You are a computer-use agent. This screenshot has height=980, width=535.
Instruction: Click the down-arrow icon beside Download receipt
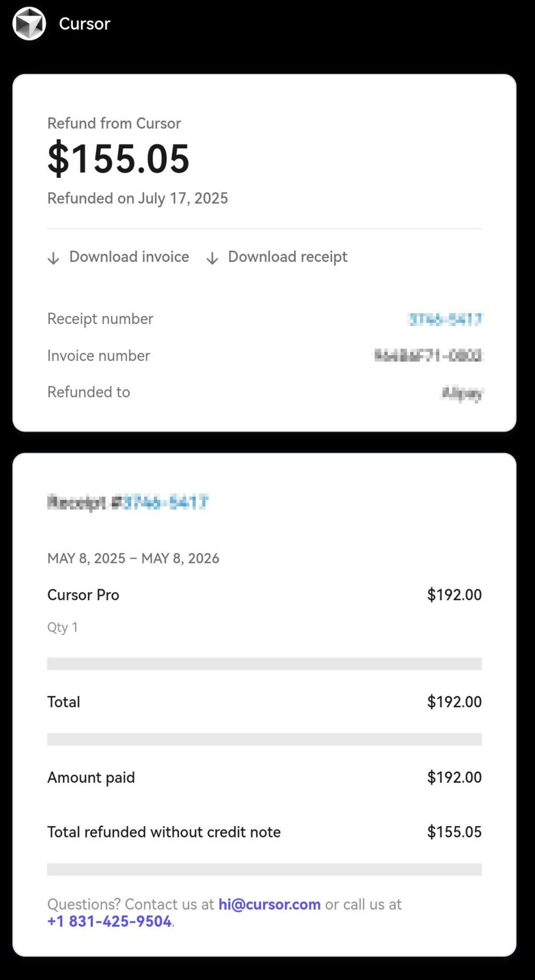point(212,258)
